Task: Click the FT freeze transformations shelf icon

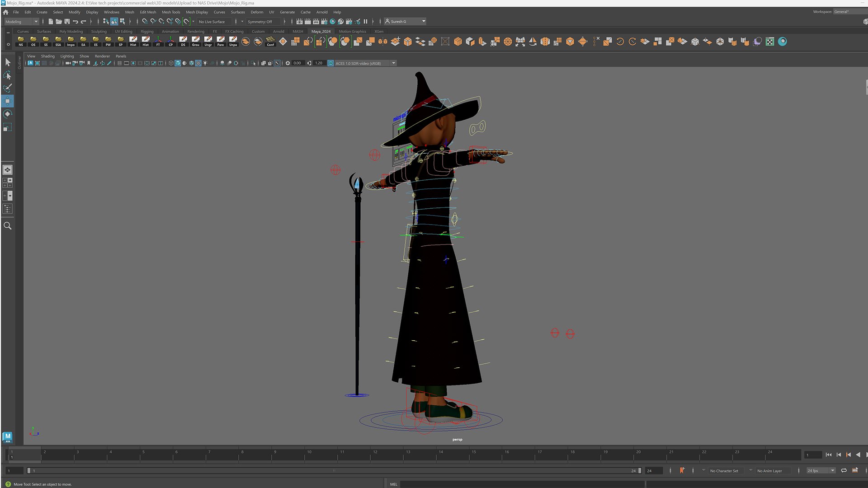Action: (158, 42)
